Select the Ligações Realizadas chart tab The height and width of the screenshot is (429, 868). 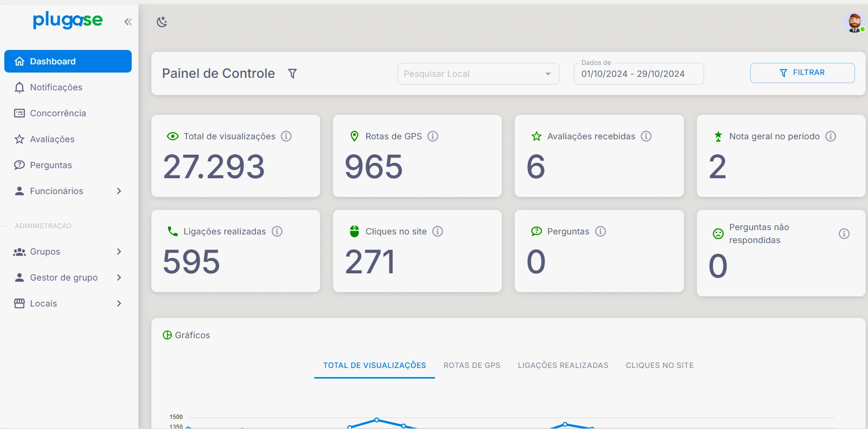563,366
